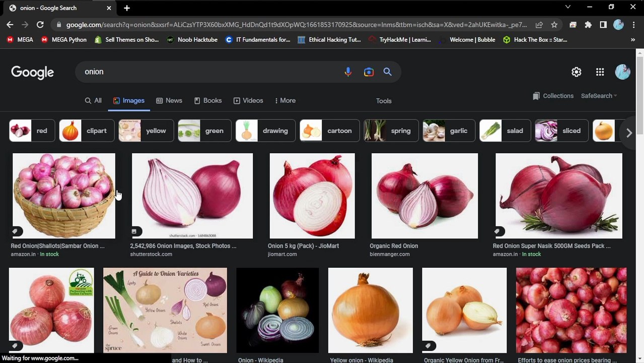Show more filter chips with right arrow
The height and width of the screenshot is (363, 644).
click(629, 133)
